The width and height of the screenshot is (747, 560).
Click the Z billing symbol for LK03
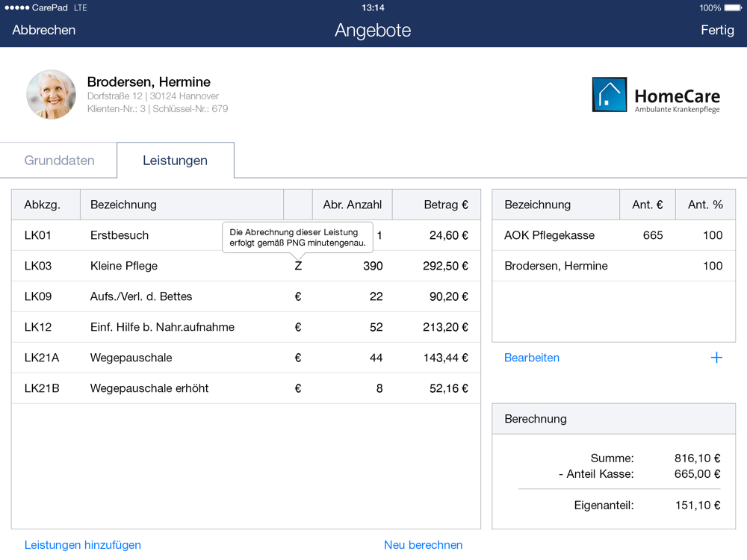click(298, 266)
